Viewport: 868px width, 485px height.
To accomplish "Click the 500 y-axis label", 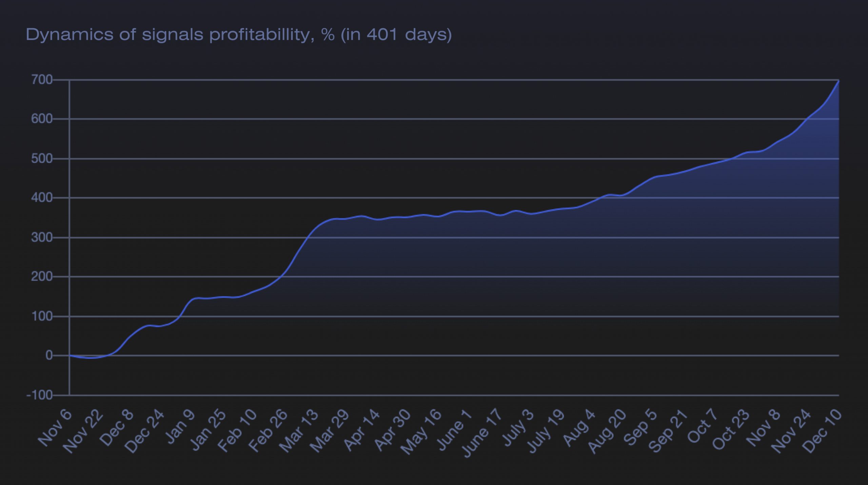I will (42, 158).
